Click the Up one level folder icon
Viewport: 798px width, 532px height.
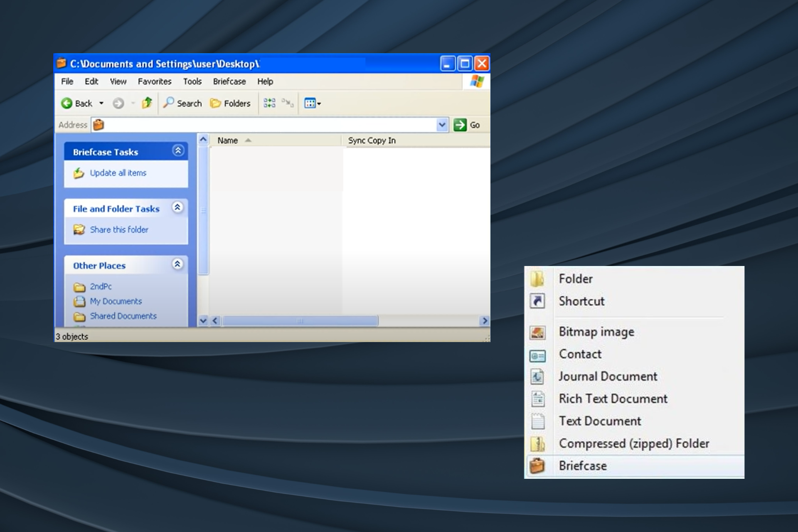(147, 103)
